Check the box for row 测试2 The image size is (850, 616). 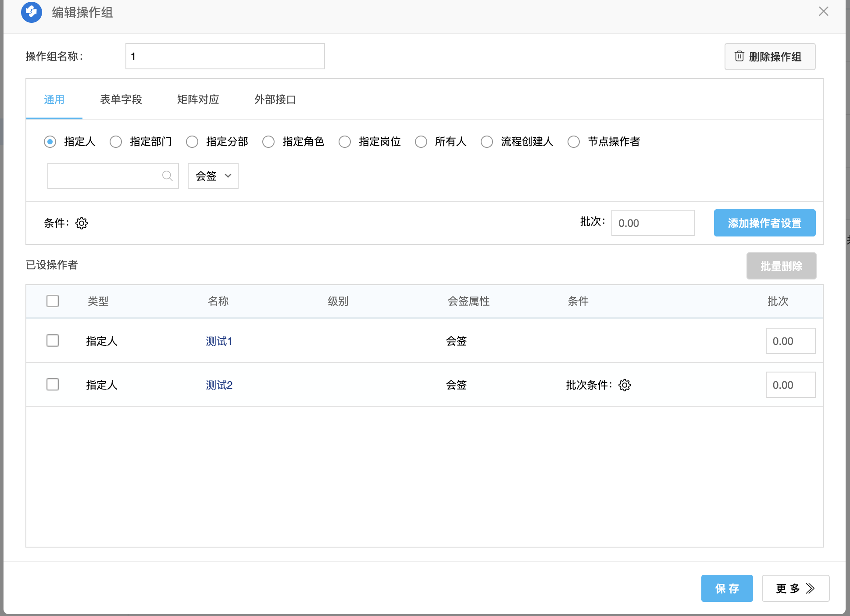click(53, 384)
